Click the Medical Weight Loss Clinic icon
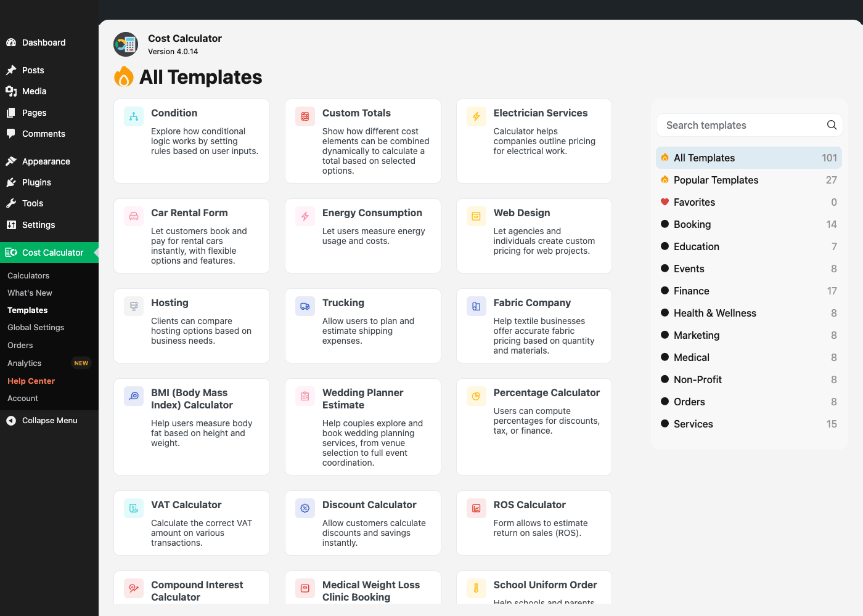Image resolution: width=863 pixels, height=616 pixels. coord(305,588)
